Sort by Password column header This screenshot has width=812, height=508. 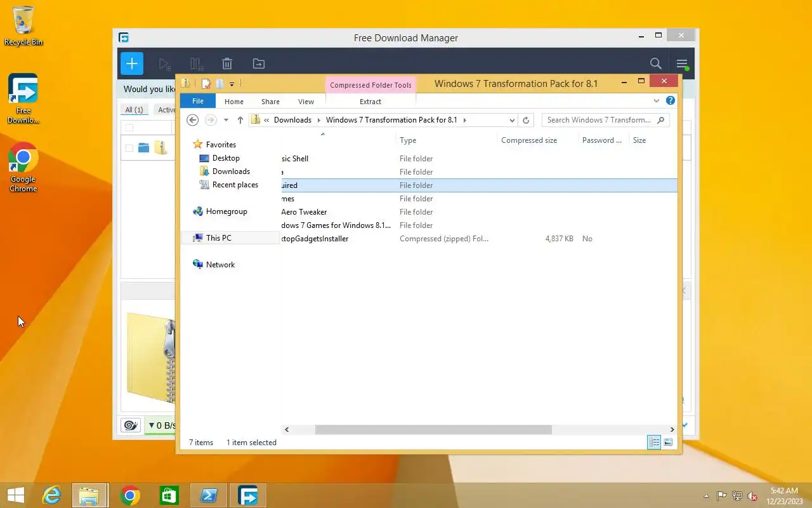[x=603, y=140]
